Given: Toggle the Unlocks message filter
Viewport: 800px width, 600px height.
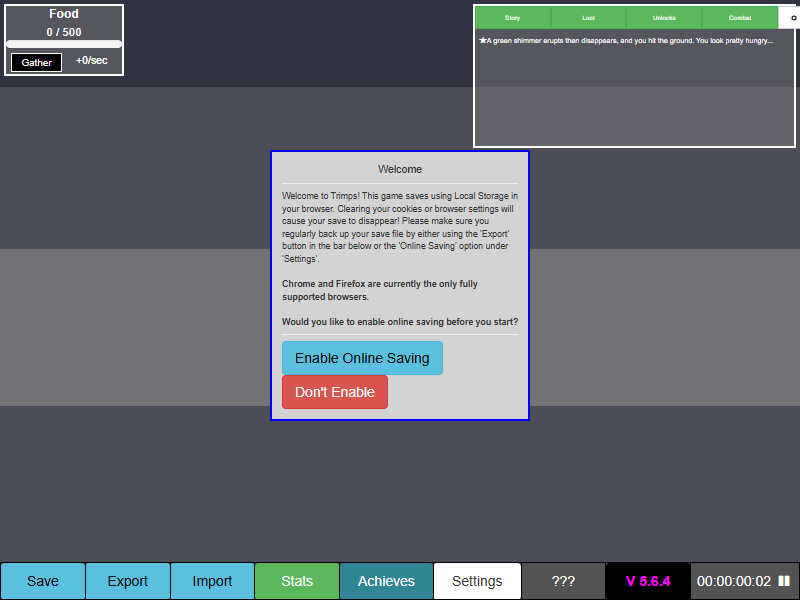Looking at the screenshot, I should pyautogui.click(x=664, y=18).
